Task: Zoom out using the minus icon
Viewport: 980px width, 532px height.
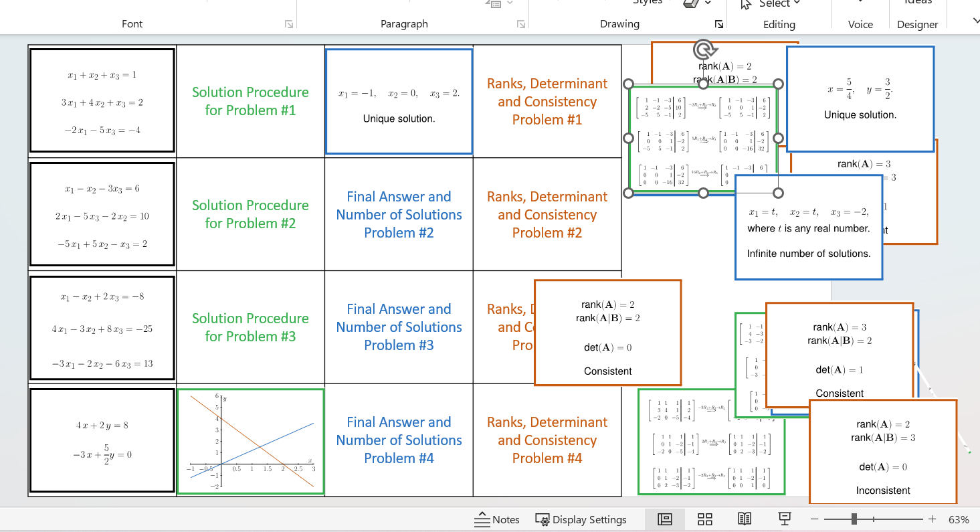Action: click(x=815, y=519)
